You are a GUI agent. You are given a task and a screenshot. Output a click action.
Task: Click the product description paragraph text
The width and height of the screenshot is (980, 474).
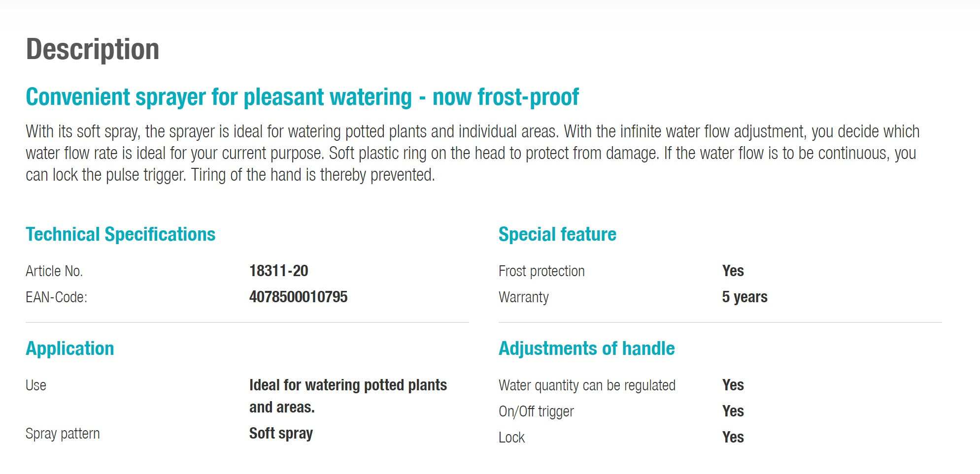472,153
